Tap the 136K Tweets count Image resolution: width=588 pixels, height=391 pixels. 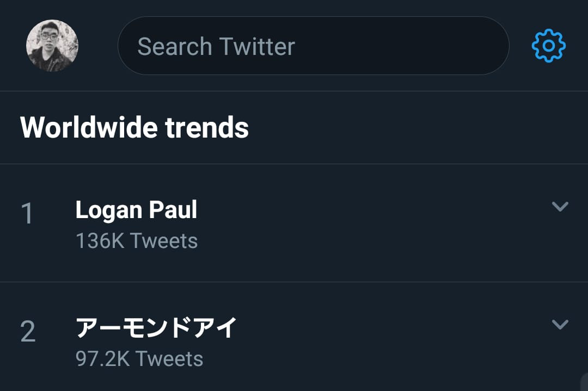coord(137,240)
